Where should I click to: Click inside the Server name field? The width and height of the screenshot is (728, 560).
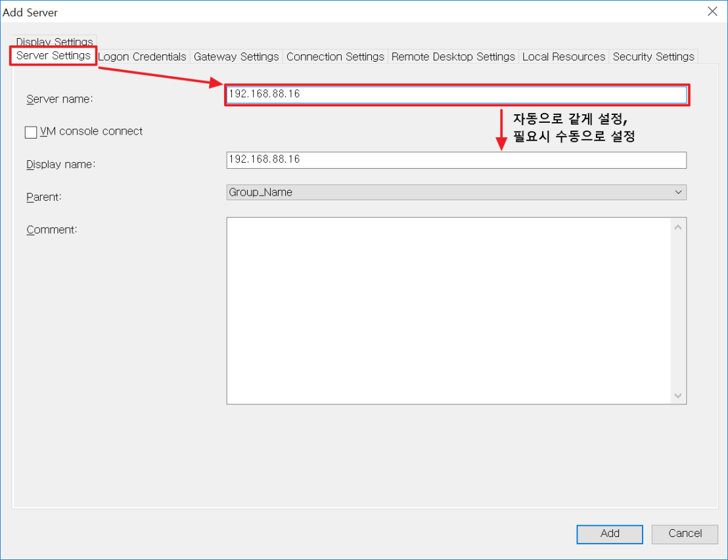[456, 95]
